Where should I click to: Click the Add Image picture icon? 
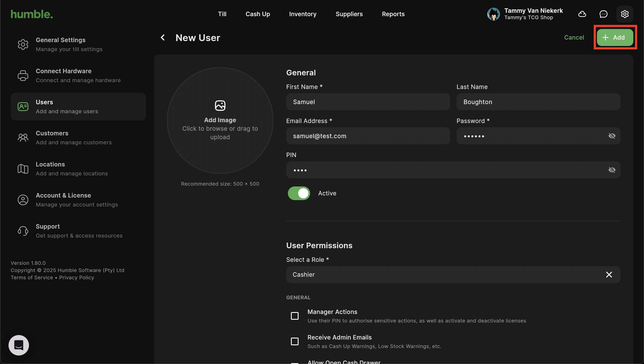click(x=220, y=106)
